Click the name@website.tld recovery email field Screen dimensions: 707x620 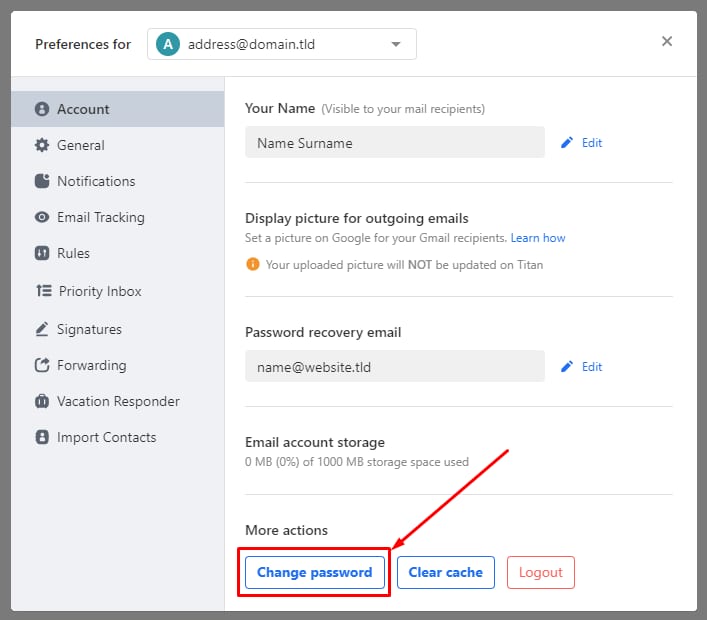(x=394, y=366)
